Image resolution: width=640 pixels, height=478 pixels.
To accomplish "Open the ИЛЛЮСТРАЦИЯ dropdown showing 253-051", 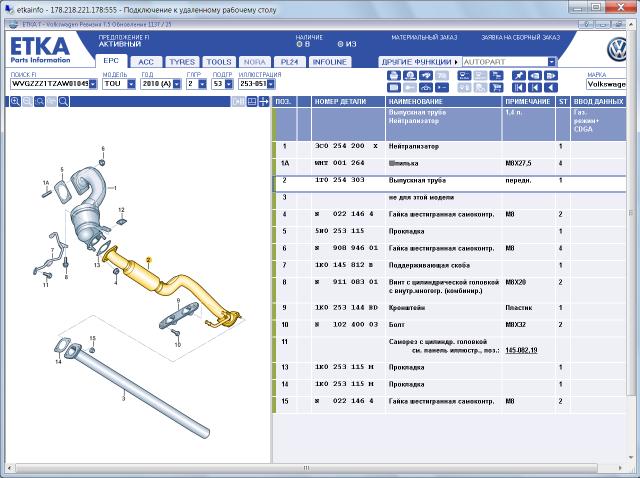I will coord(271,84).
